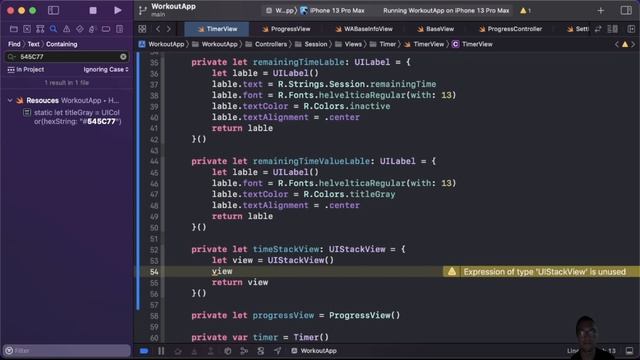
Task: Click the toolbar warning count indicator
Action: tap(525, 11)
